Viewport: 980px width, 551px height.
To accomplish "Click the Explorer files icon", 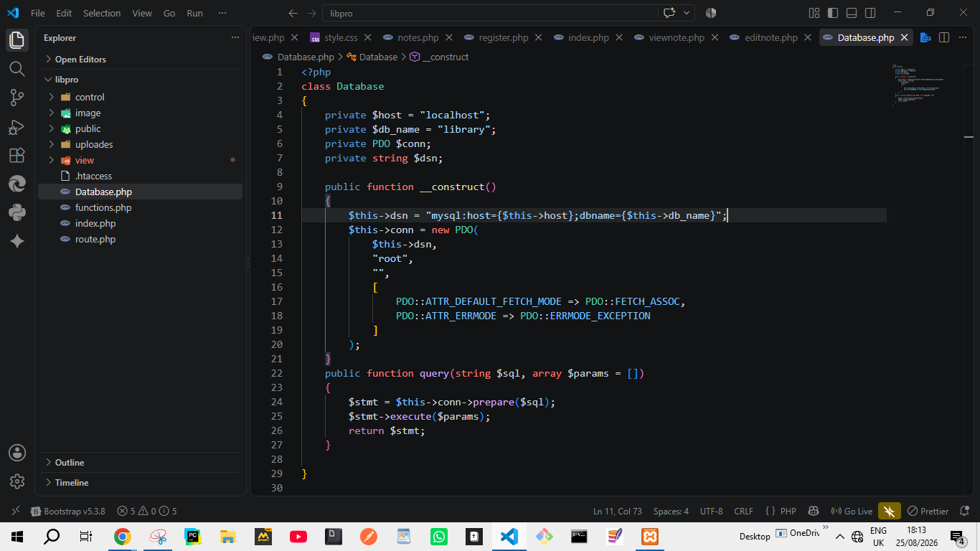I will click(x=17, y=40).
